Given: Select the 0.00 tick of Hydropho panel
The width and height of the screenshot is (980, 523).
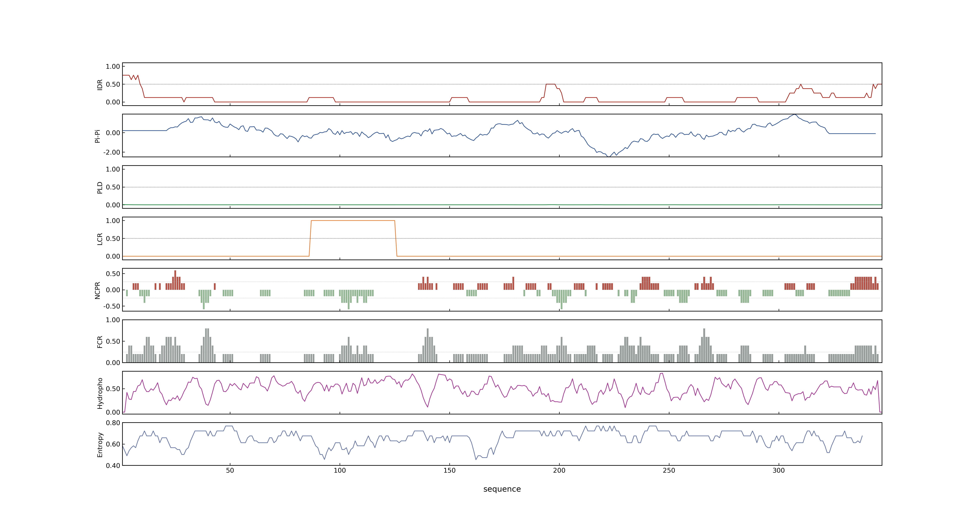Looking at the screenshot, I should pos(113,412).
